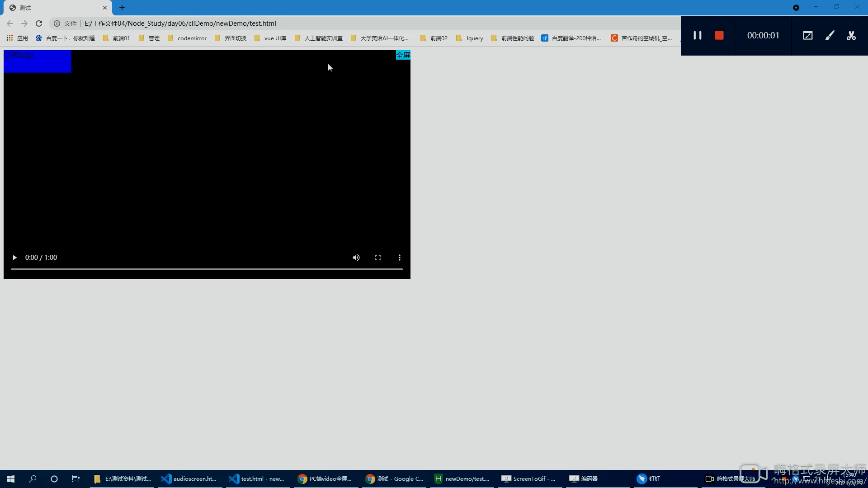Screen dimensions: 868x488
Task: Play the video
Action: [x=14, y=258]
